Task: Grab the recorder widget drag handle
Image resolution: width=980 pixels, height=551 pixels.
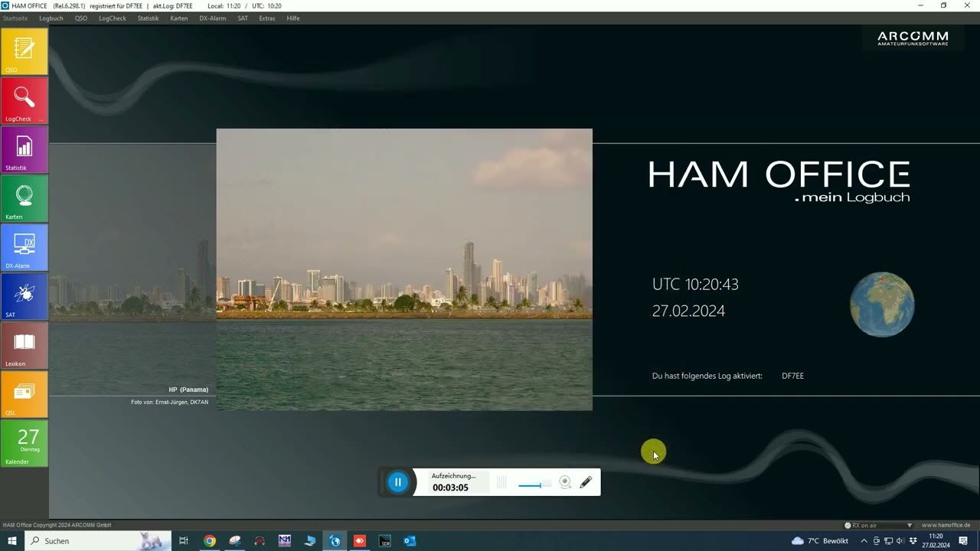Action: (x=501, y=482)
